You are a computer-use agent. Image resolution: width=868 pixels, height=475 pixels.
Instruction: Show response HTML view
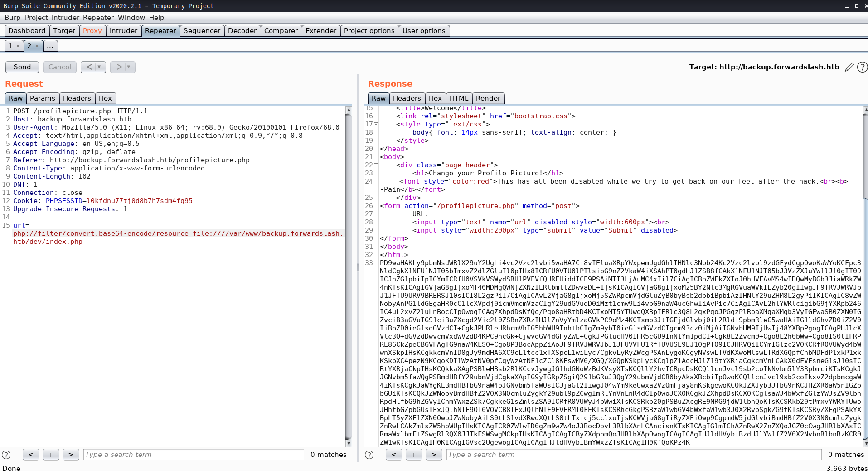pos(459,98)
